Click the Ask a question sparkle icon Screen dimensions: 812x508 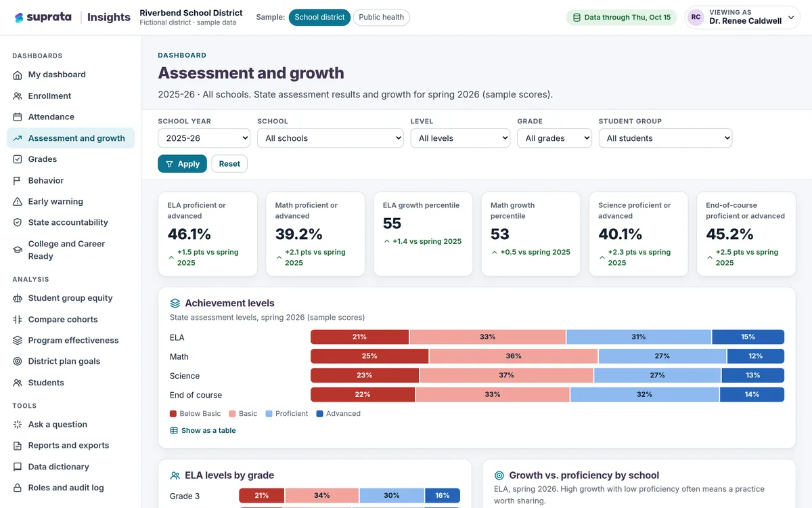coord(18,425)
